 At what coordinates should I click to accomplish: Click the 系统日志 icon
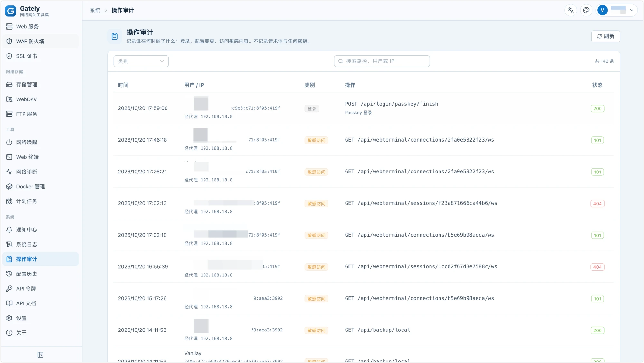9,245
